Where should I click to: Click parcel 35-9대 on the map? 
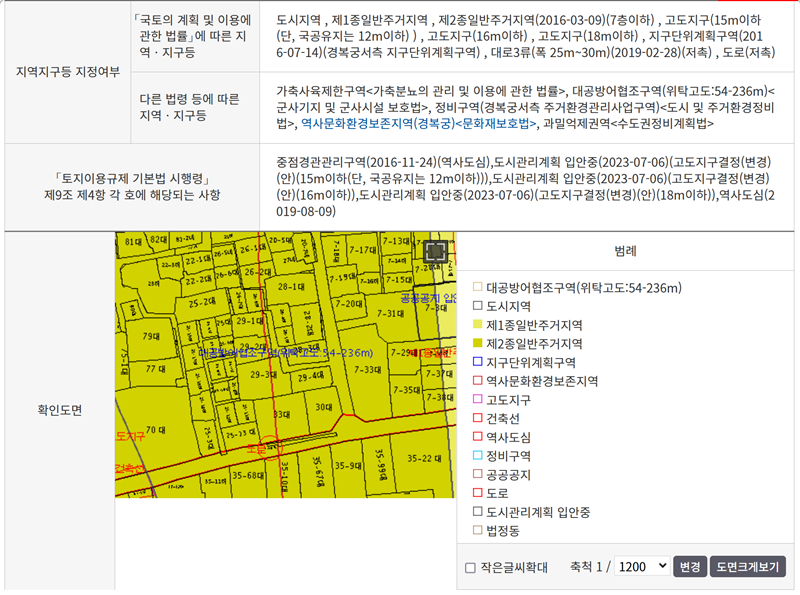pos(348,466)
